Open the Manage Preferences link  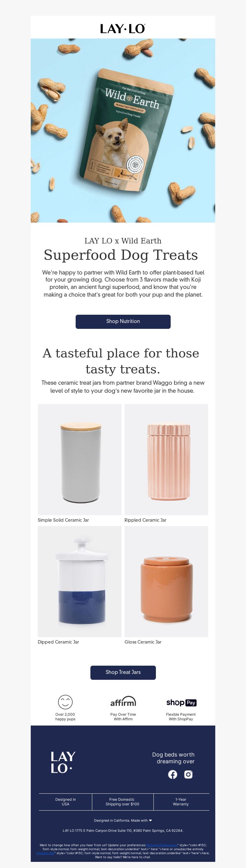click(x=162, y=845)
